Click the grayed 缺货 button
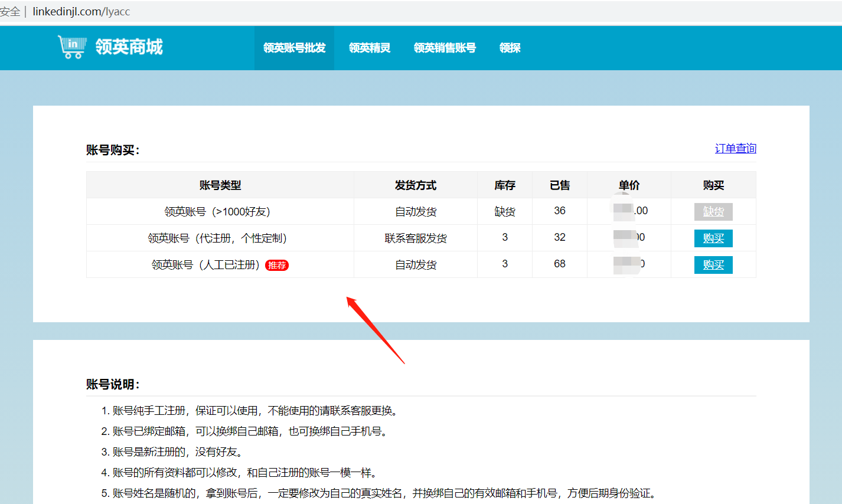 (x=713, y=211)
